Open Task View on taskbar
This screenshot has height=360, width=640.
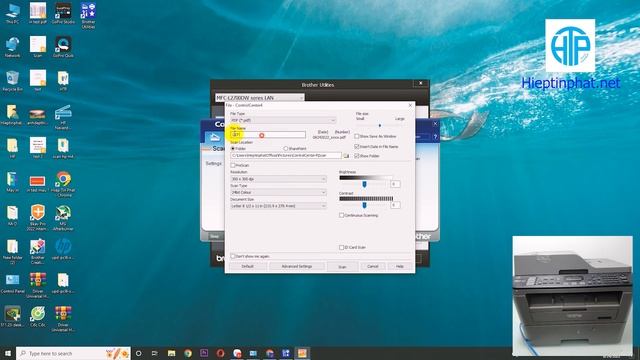155,353
